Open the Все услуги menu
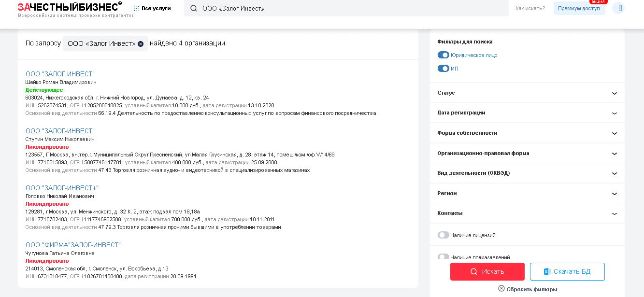 pos(153,8)
